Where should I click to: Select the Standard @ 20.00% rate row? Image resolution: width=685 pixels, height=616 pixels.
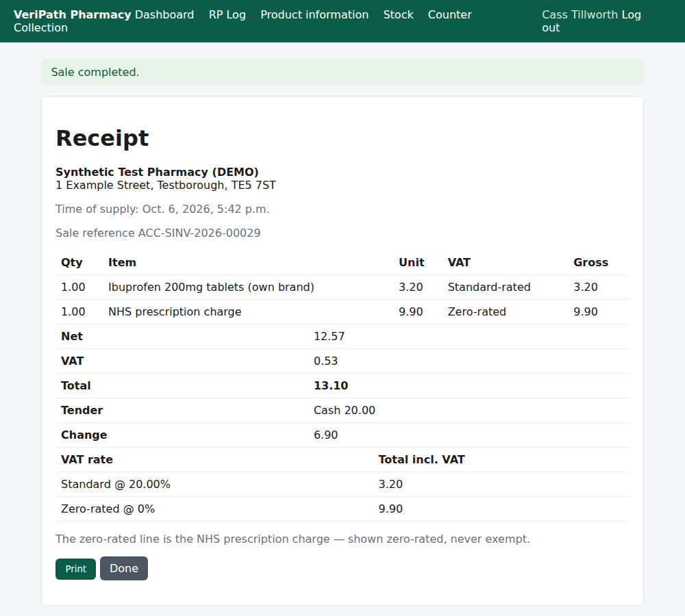342,484
